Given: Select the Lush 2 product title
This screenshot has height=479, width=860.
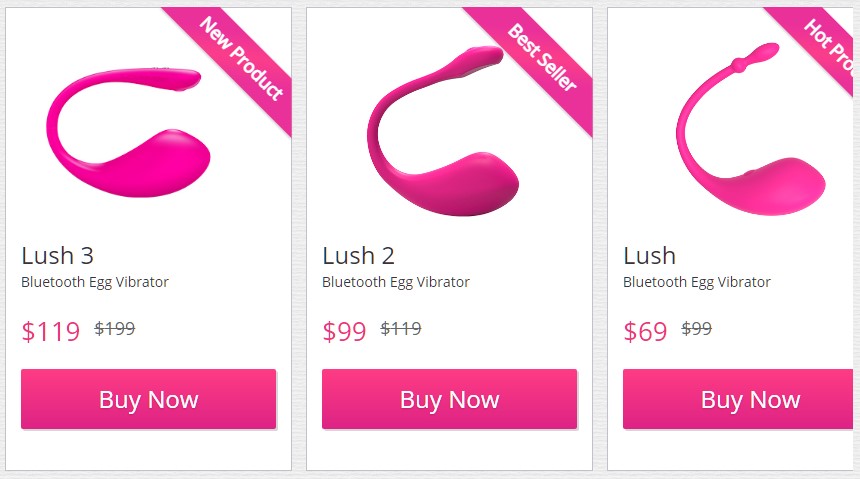Looking at the screenshot, I should (x=358, y=256).
